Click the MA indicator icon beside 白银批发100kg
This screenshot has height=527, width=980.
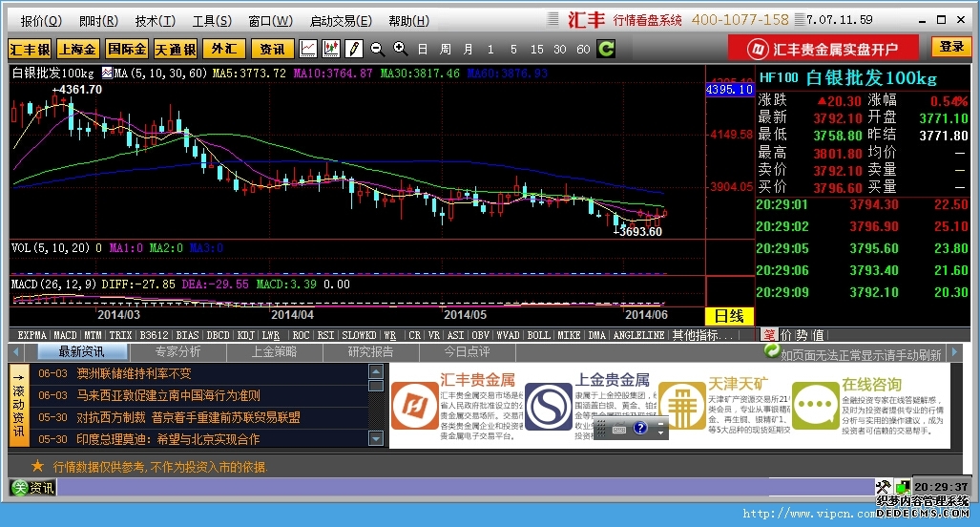pos(107,74)
